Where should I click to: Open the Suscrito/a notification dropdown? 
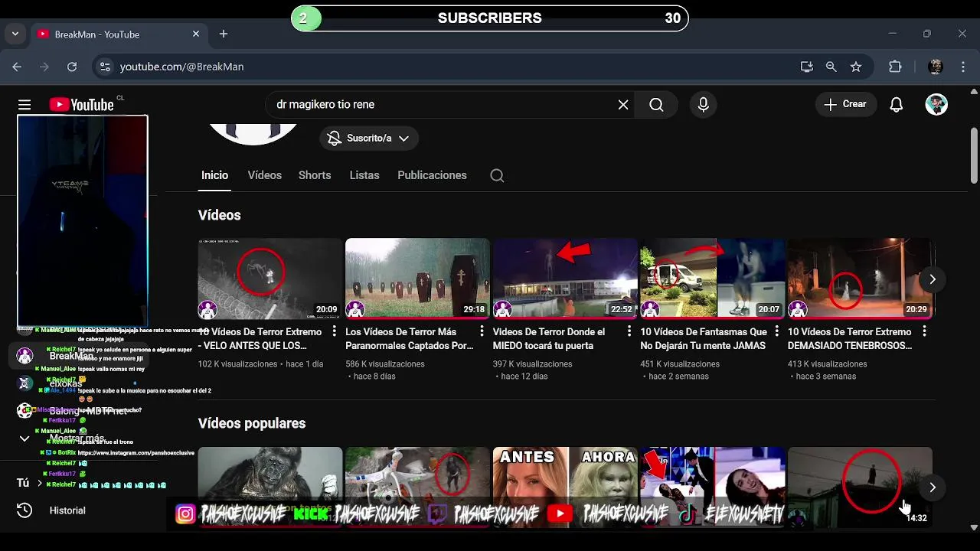click(x=369, y=139)
